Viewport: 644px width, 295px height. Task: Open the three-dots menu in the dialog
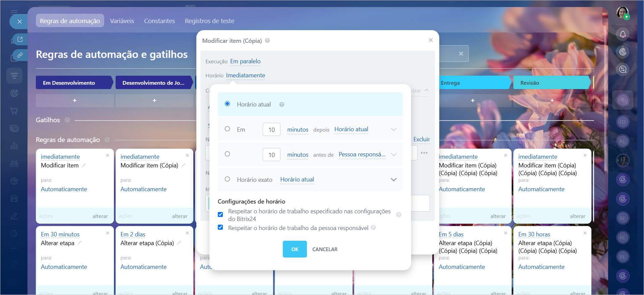[424, 153]
